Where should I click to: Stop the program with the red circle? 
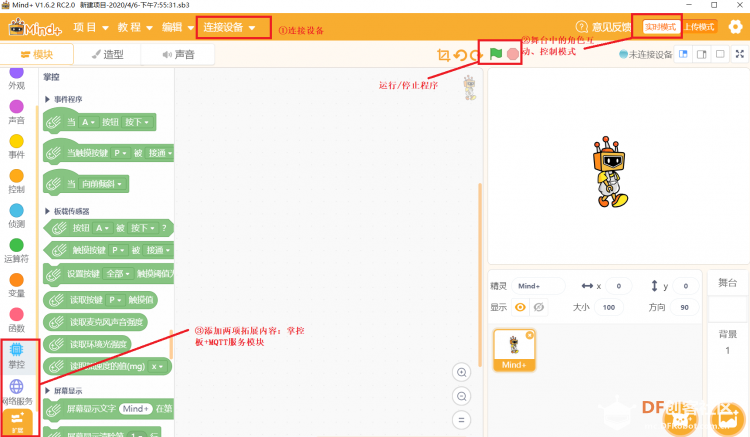coord(513,54)
